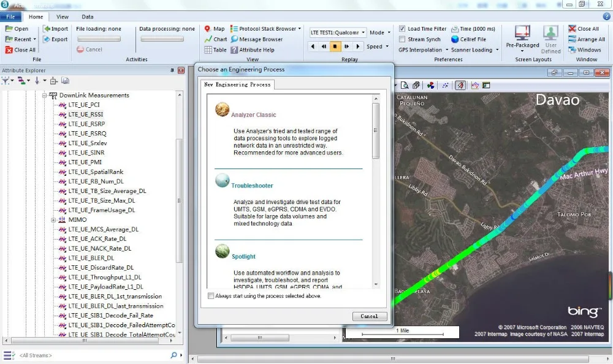Open Pre-Packaged screen layouts
The height and width of the screenshot is (364, 613).
coord(522,39)
